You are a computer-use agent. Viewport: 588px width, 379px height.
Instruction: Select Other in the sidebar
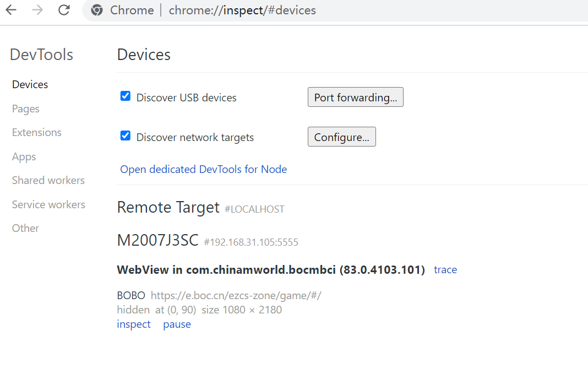[x=25, y=228]
